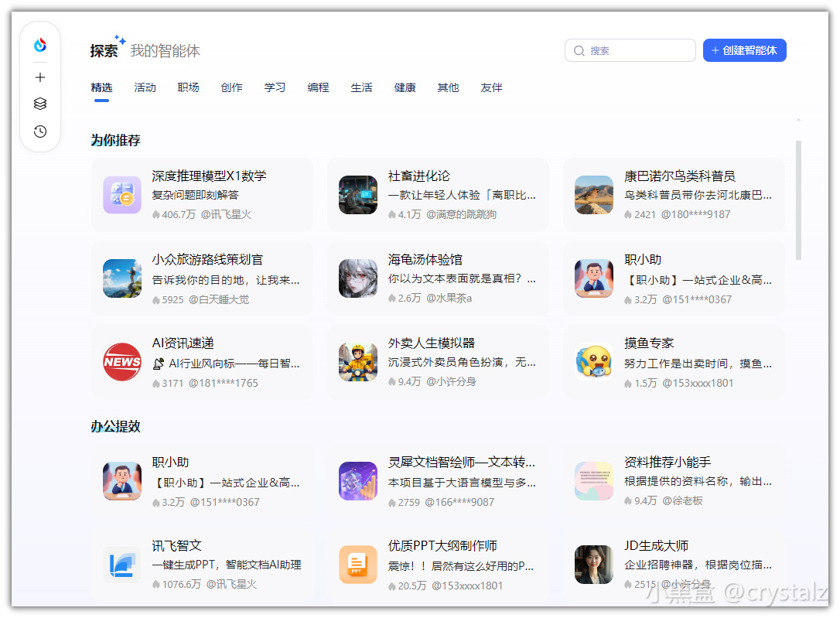Click 职小助 avatar in 办公提效 section
The image size is (840, 618).
(x=122, y=481)
